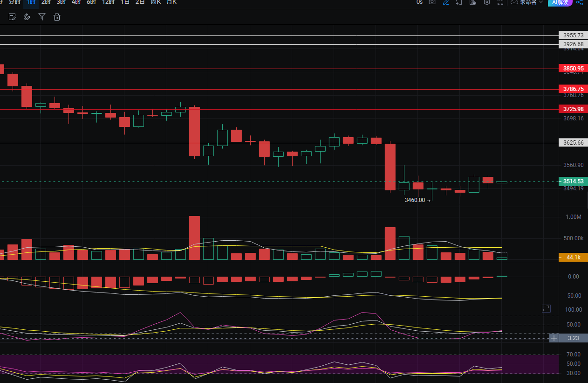Screen dimensions: 588x383
Task: Click the drawing notes edit icon
Action: [x=13, y=17]
